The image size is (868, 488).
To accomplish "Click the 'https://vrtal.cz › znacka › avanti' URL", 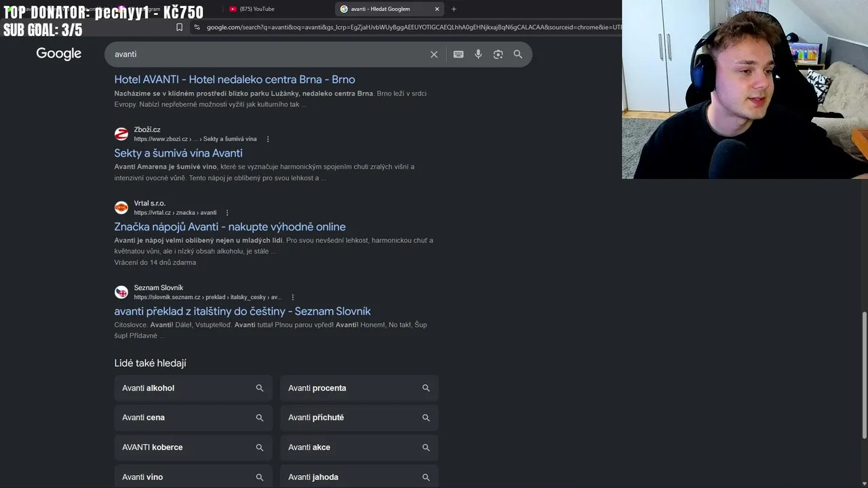I will click(x=175, y=213).
